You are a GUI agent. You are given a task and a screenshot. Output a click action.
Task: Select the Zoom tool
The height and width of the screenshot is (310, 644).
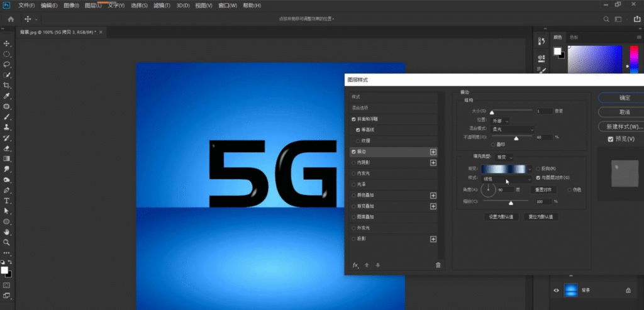coord(6,242)
